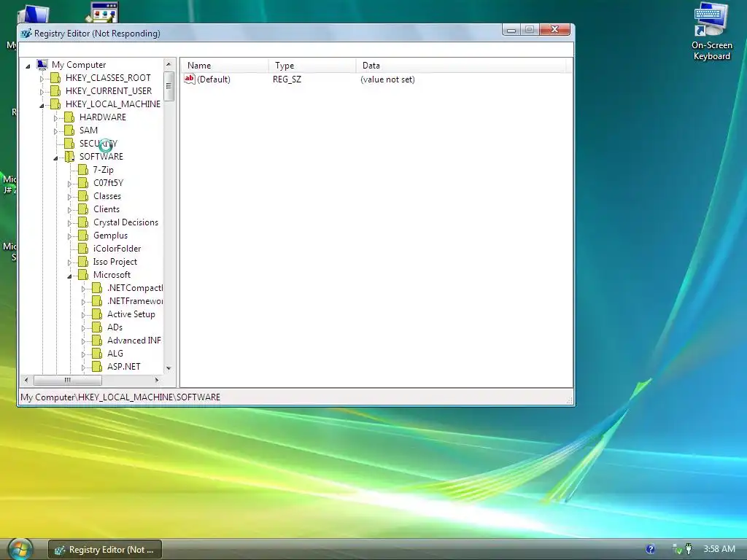Image resolution: width=747 pixels, height=560 pixels.
Task: Select the .NETCompact key
Action: [135, 288]
